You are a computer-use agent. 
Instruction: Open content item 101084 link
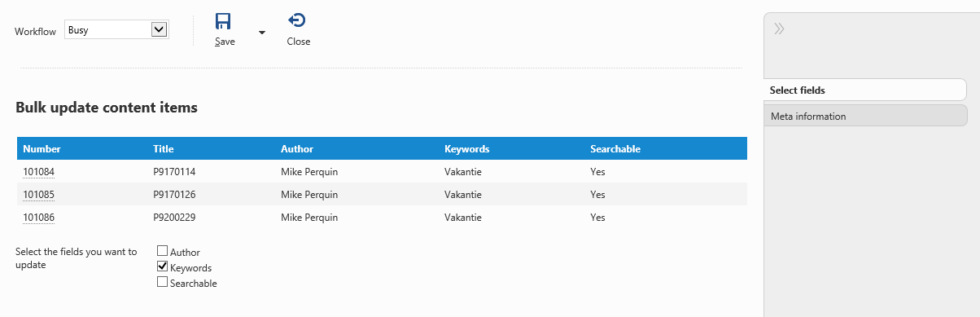[38, 172]
